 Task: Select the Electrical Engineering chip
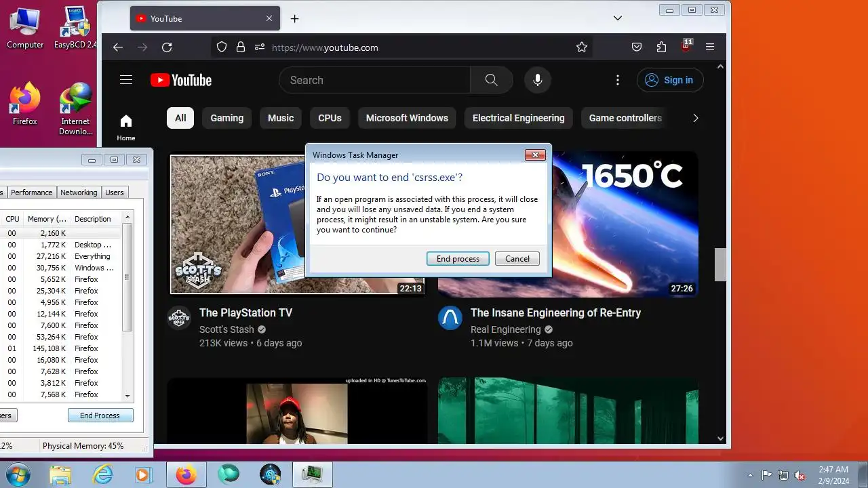(518, 118)
